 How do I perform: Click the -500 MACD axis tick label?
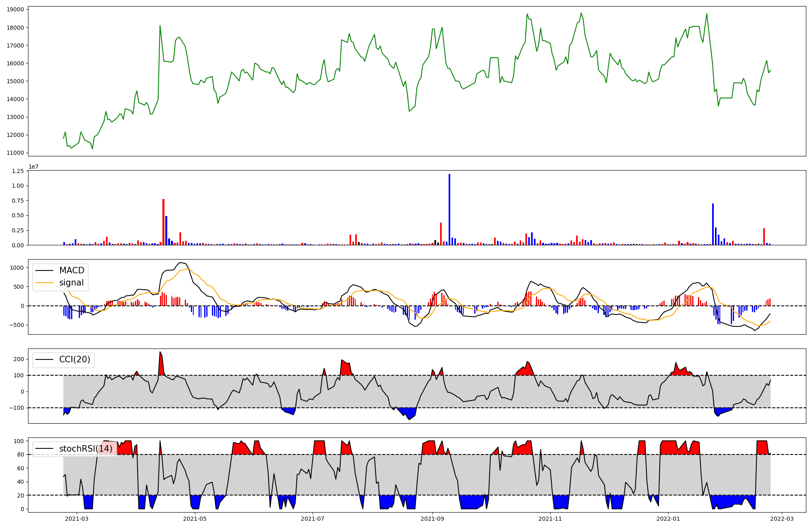[x=17, y=325]
